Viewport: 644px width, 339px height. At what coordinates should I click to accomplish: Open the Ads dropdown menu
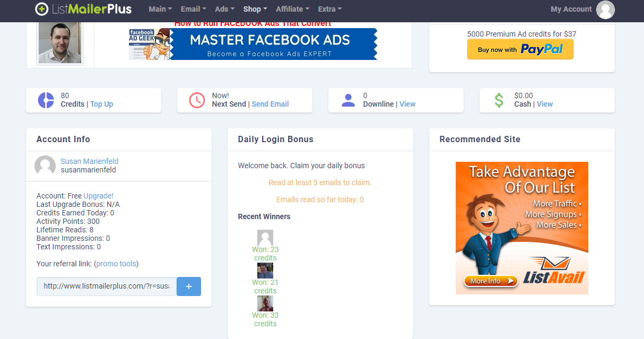point(225,9)
